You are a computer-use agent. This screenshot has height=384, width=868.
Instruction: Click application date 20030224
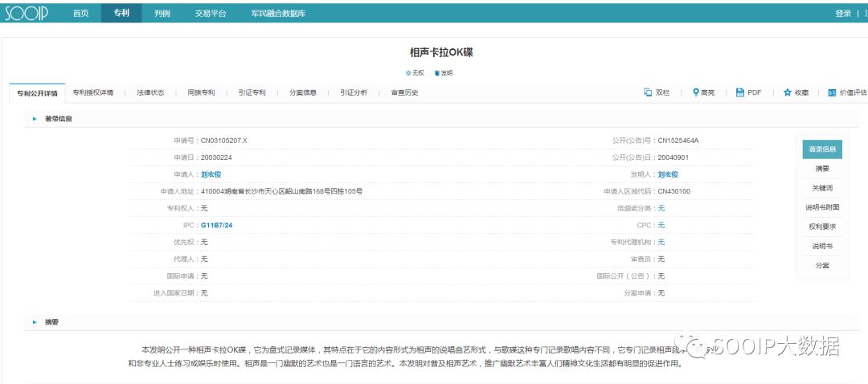(x=215, y=157)
